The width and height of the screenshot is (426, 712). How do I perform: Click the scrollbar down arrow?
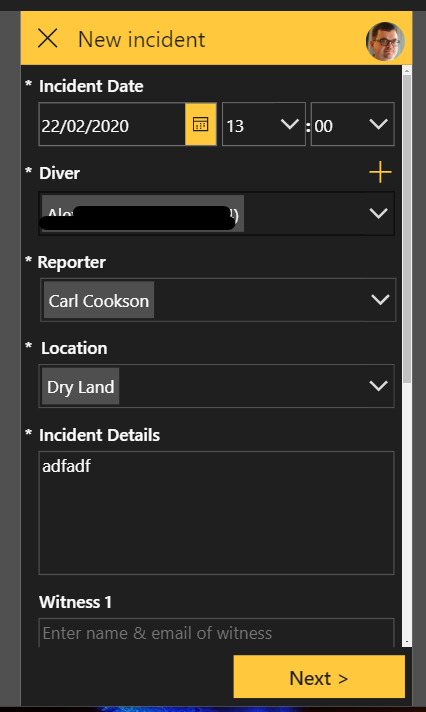click(x=407, y=642)
